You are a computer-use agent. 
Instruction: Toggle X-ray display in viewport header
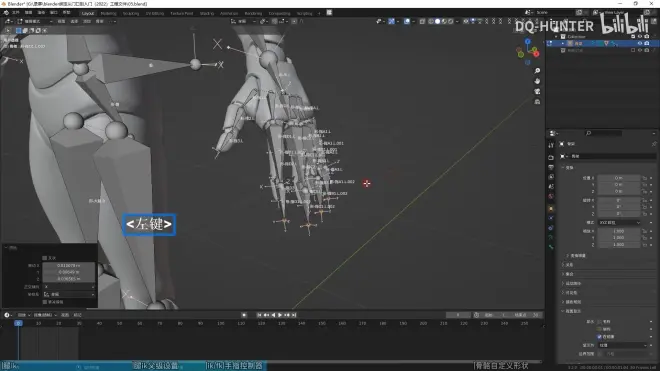pyautogui.click(x=422, y=21)
